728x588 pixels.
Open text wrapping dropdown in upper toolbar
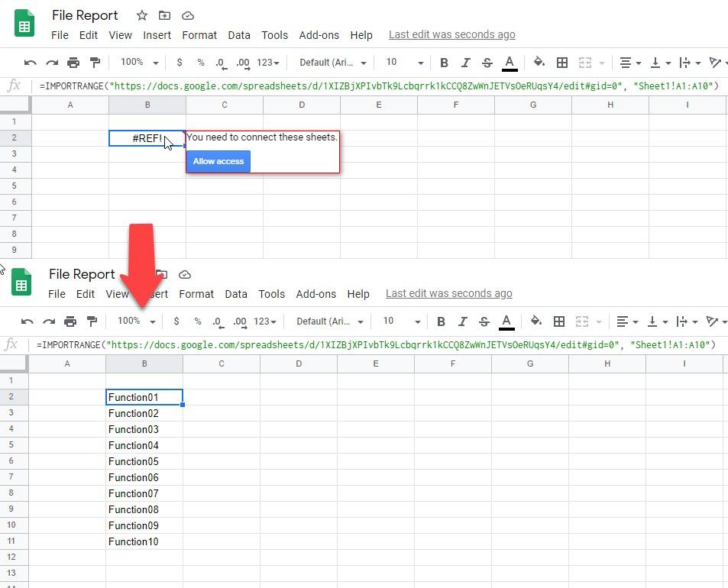pos(690,63)
